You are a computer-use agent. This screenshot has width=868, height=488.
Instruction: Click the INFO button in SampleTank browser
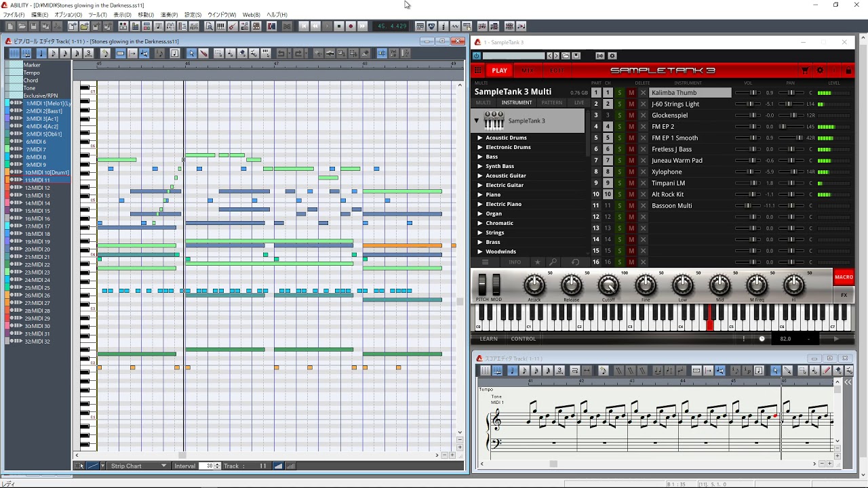tap(515, 262)
